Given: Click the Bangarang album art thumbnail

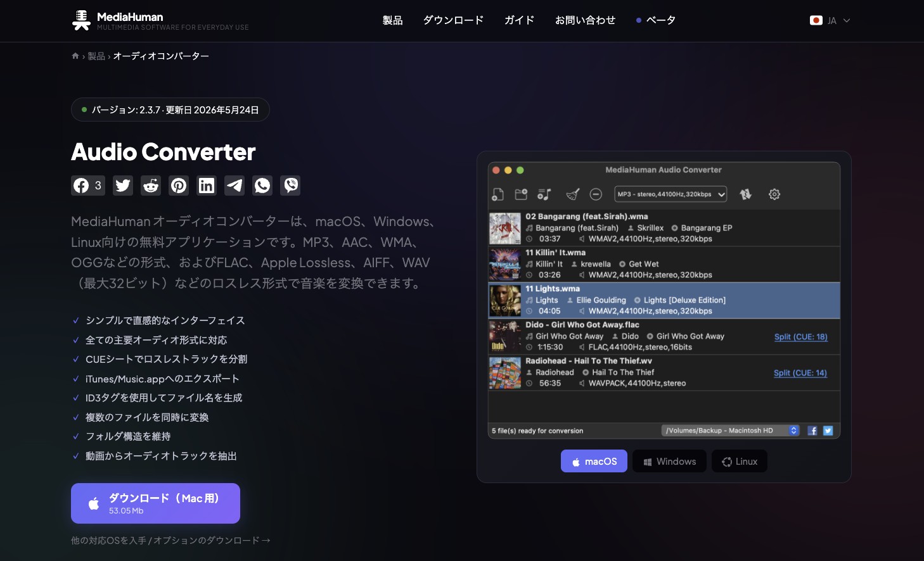Looking at the screenshot, I should tap(505, 228).
